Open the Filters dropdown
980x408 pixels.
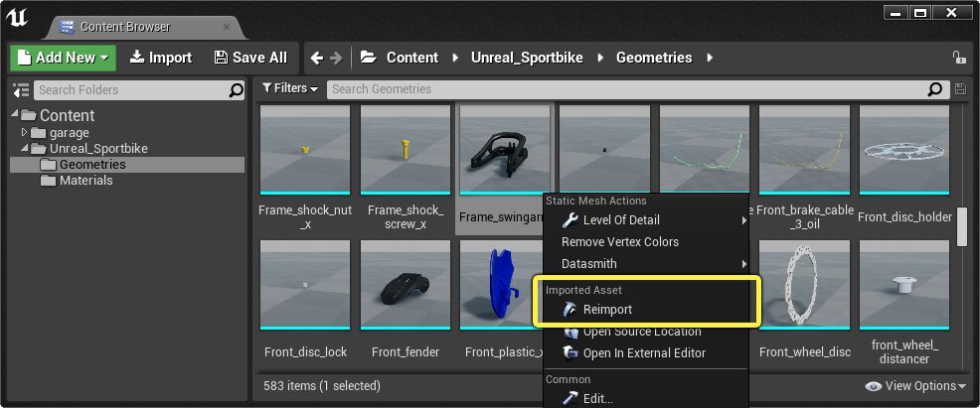coord(290,88)
